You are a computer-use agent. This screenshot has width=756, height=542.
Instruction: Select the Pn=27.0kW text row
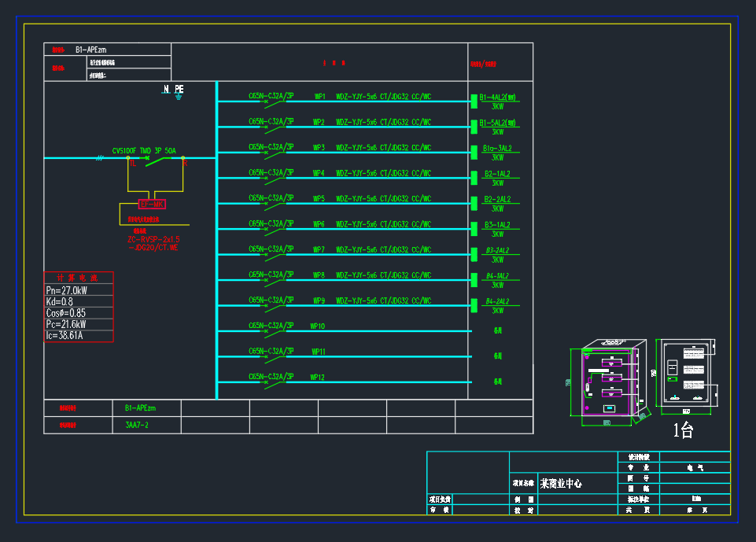(68, 290)
